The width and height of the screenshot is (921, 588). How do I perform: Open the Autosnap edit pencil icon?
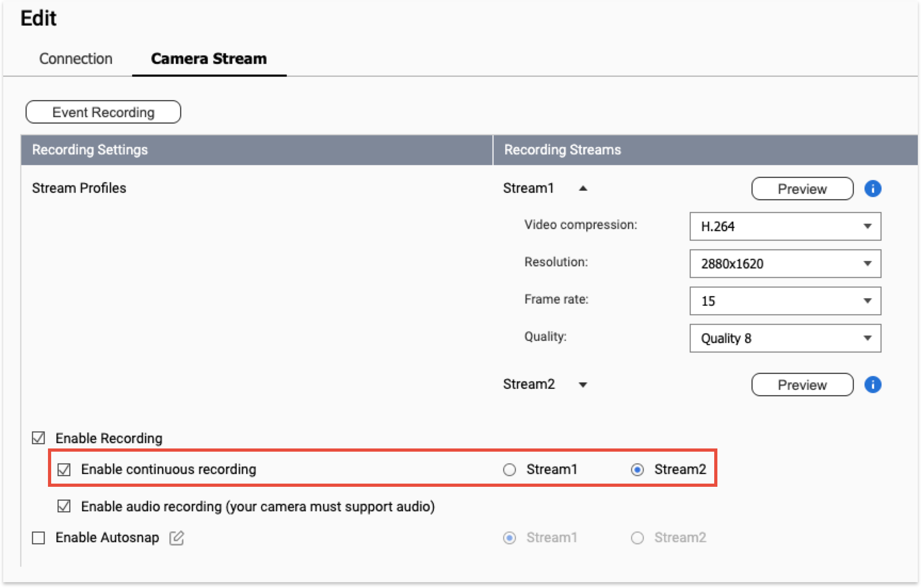[176, 538]
